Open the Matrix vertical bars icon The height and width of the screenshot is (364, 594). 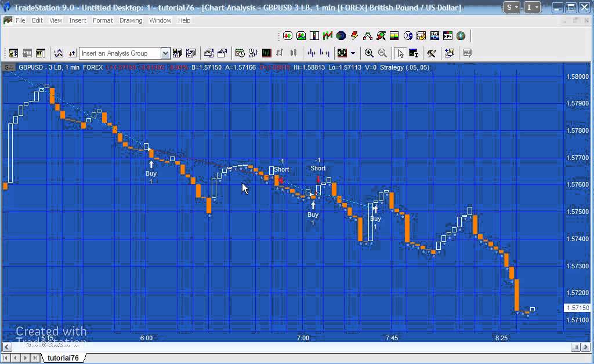point(314,36)
